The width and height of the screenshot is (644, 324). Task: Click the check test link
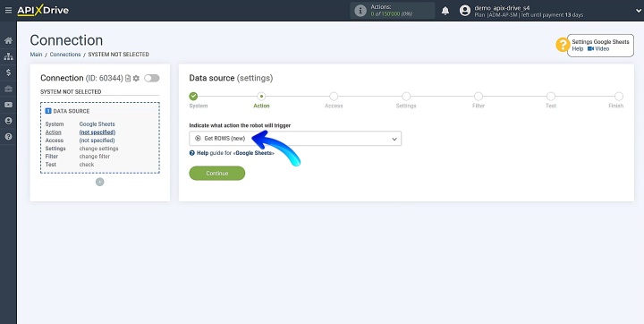click(x=87, y=165)
